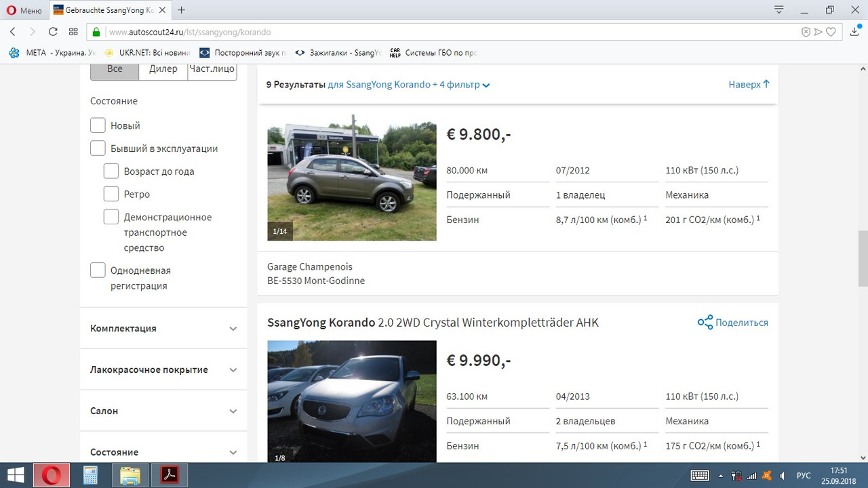
Task: Bookmark page with the heart icon
Action: pyautogui.click(x=831, y=32)
